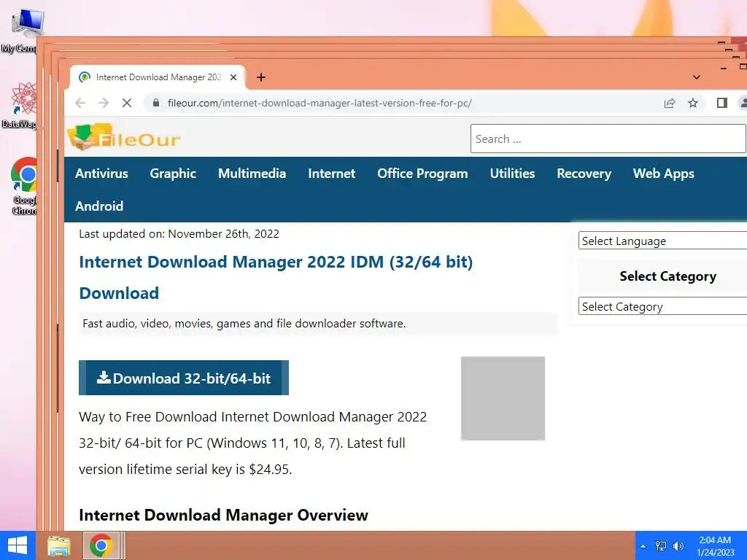The width and height of the screenshot is (747, 560).
Task: Click the gray image placeholder thumbnail
Action: (503, 399)
